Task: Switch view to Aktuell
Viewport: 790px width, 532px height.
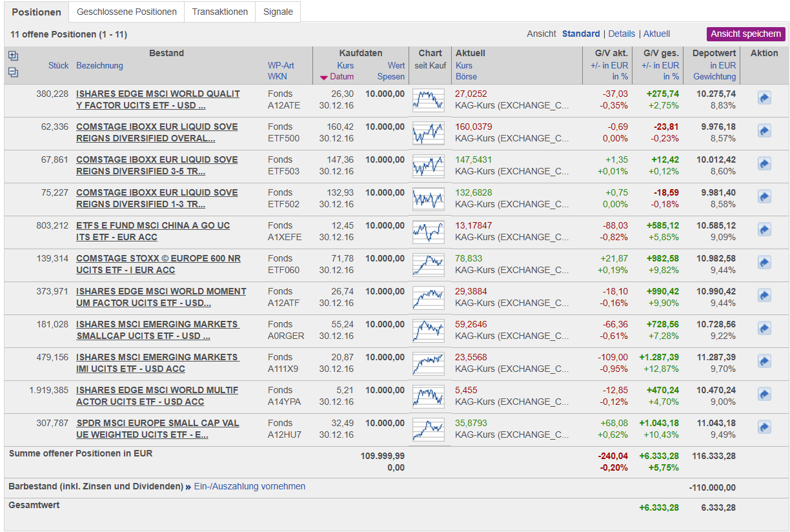Action: pos(656,34)
